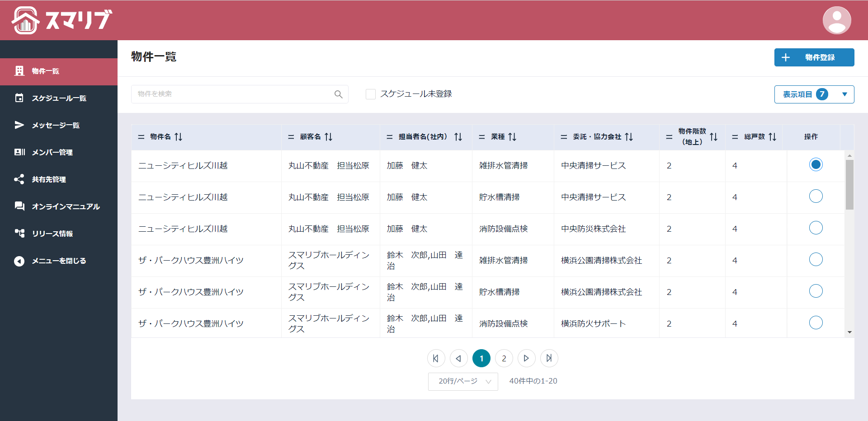Open スケジュール一覧 in the sidebar
Screen dimensions: 868x421
58,98
